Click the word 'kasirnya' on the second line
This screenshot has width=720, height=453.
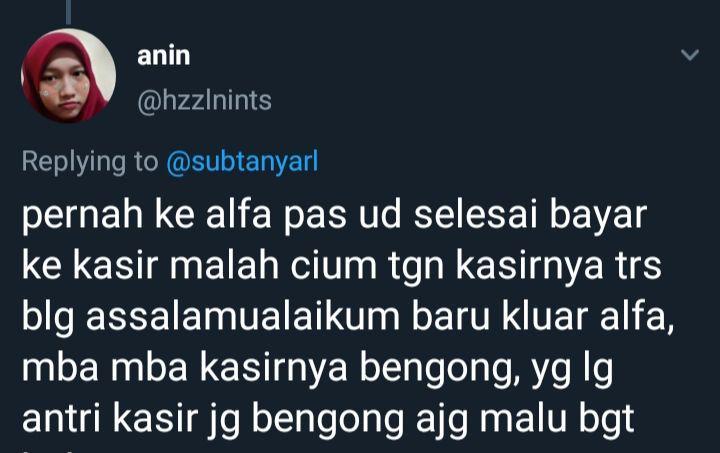coord(529,266)
